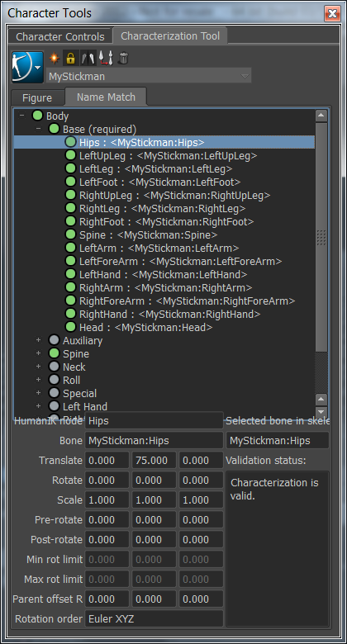Viewport: 347px width, 644px height.
Task: Open the MyStickman character dropdown
Action: [x=149, y=77]
